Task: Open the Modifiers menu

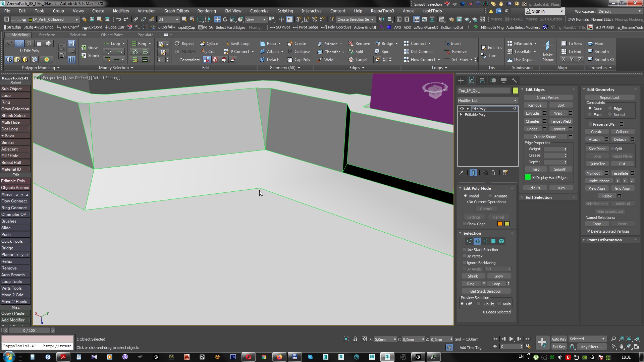Action: pos(121,11)
